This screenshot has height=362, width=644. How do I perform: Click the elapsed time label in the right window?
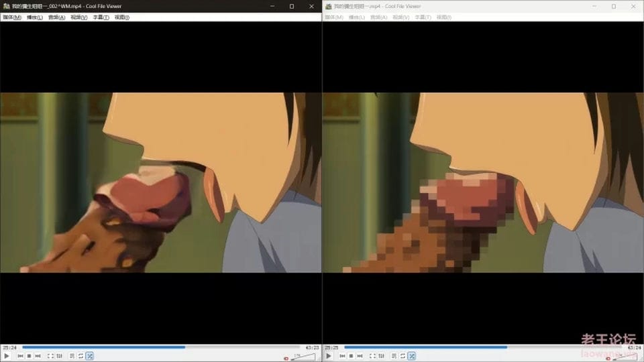(331, 347)
